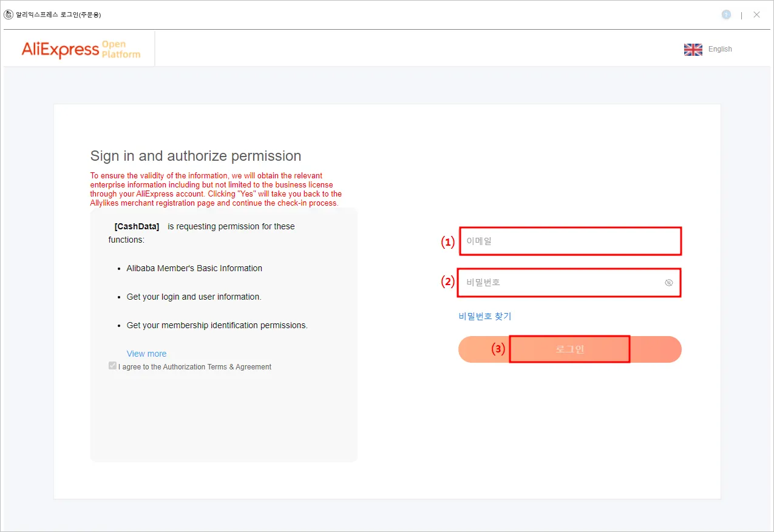Toggle the Authorization Terms agreement checkbox
The image size is (774, 532).
pyautogui.click(x=112, y=366)
